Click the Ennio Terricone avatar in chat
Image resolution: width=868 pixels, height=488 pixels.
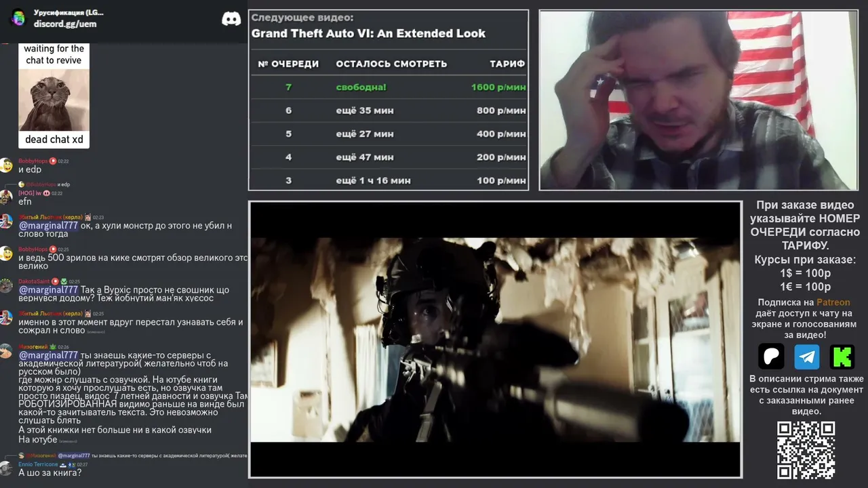click(6, 468)
